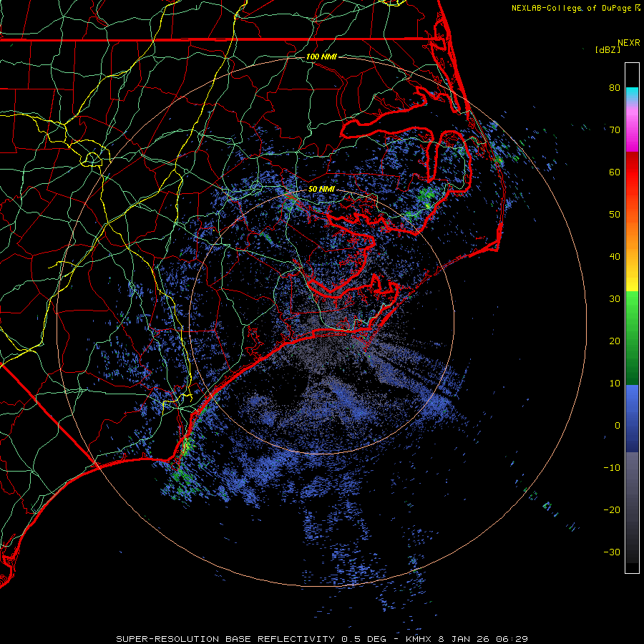Viewport: 644px width, 644px height.
Task: Click the 30 value on the dBZ scale
Action: [x=615, y=298]
